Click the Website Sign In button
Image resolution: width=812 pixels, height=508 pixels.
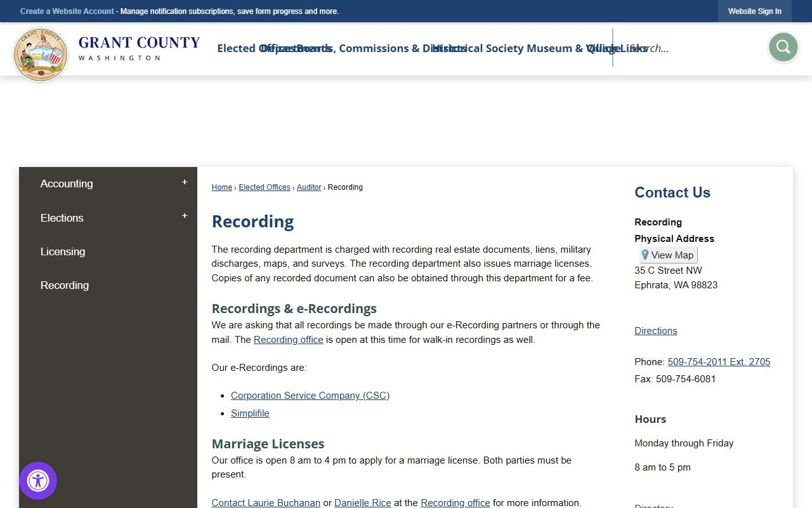tap(755, 11)
